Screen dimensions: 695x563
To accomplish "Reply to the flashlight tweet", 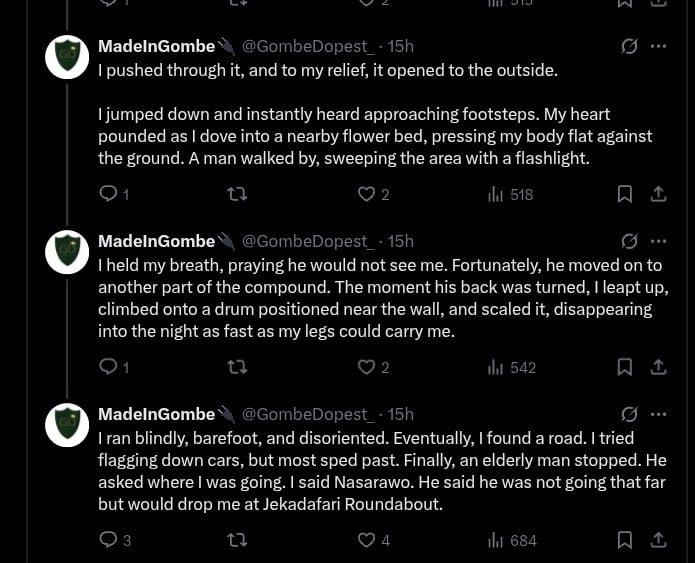I will 109,194.
